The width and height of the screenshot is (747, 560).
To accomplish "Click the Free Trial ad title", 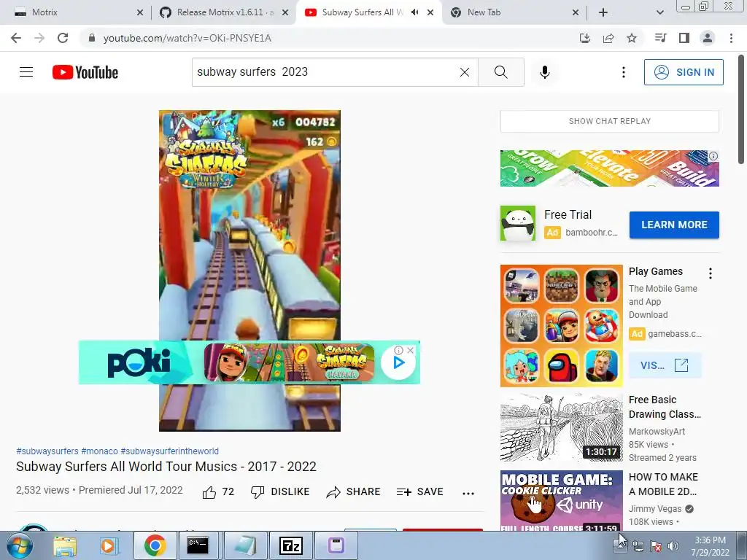I will [x=568, y=215].
